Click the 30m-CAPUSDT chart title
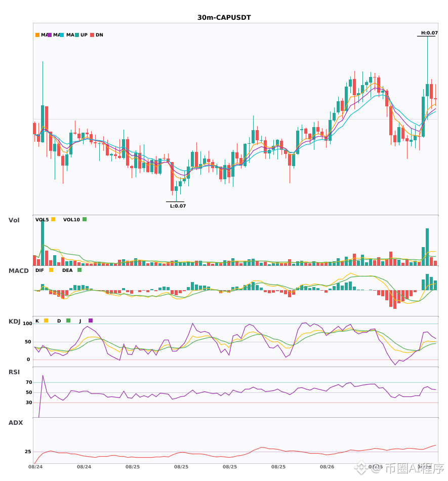The image size is (448, 481). pyautogui.click(x=224, y=18)
